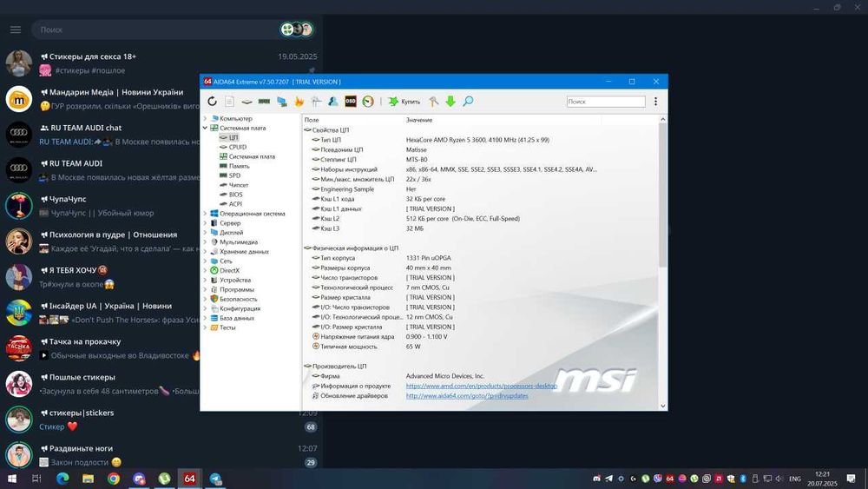Select the Память tree item

point(240,166)
